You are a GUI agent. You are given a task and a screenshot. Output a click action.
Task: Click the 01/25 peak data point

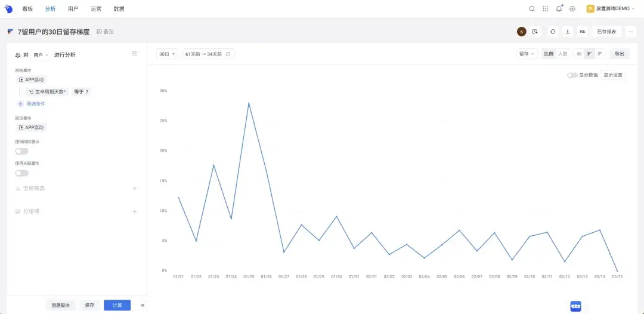click(249, 103)
